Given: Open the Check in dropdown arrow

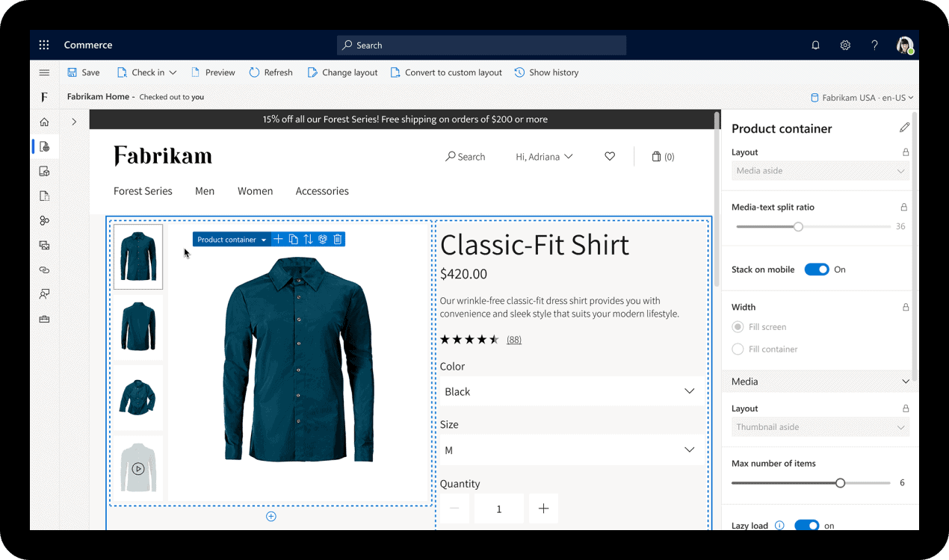Looking at the screenshot, I should click(173, 72).
